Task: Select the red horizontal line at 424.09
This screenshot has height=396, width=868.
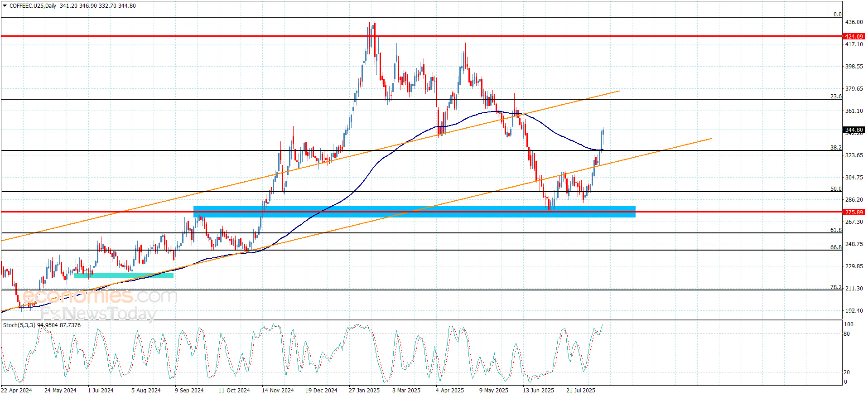Action: [421, 36]
